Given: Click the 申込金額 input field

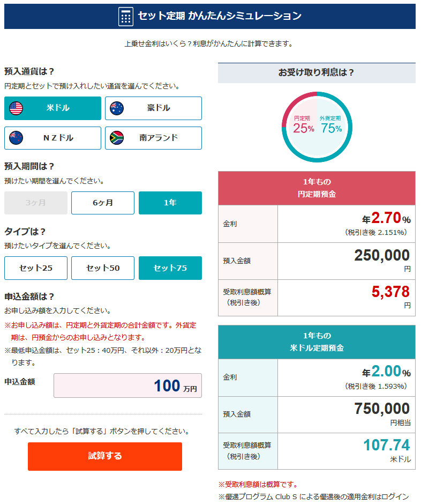Looking at the screenshot, I should pyautogui.click(x=128, y=386).
